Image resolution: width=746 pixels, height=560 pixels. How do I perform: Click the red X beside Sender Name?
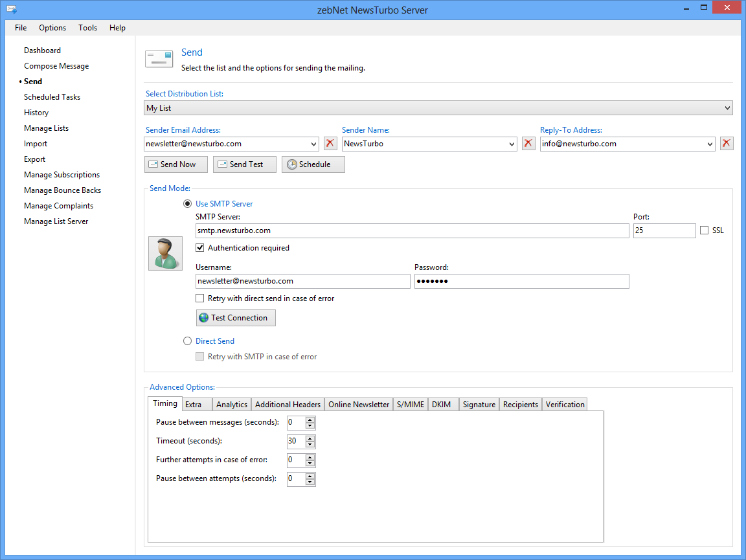coord(528,144)
